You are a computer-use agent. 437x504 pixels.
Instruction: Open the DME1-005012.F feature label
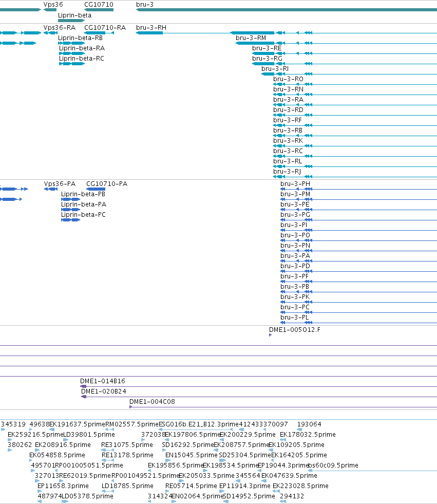294,330
